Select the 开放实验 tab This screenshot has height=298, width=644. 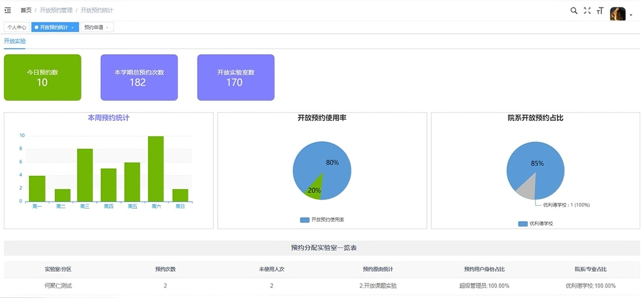(x=15, y=41)
